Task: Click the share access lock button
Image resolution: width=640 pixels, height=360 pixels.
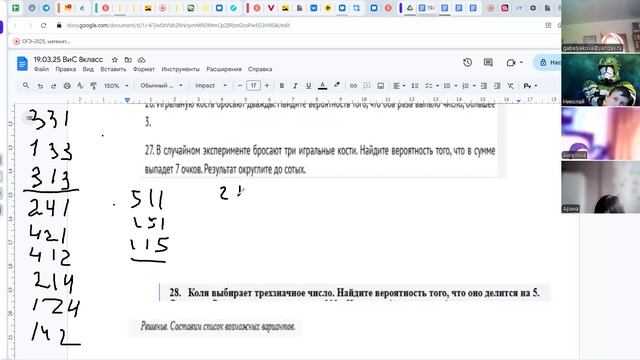Action: point(548,62)
